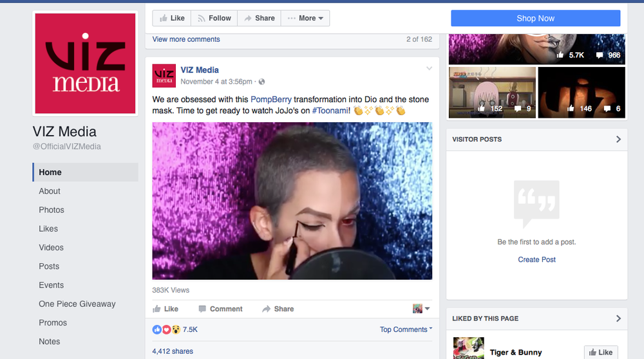This screenshot has height=359, width=644.
Task: Open the Likes section
Action: pos(48,229)
